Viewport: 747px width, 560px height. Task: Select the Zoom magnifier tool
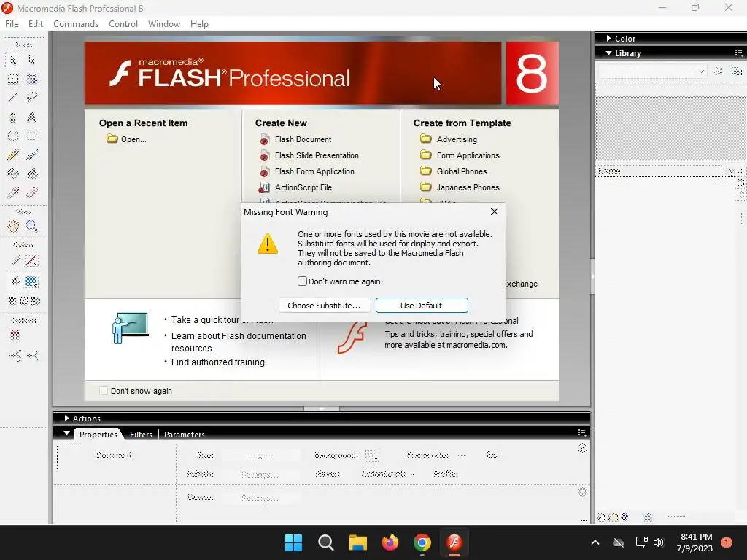pos(32,226)
